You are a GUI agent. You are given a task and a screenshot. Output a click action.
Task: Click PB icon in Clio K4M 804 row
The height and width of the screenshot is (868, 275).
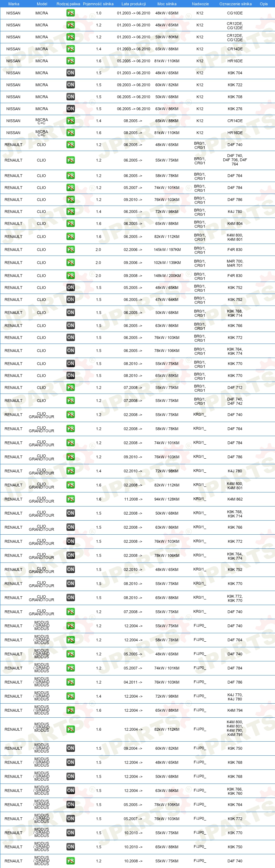[70, 224]
